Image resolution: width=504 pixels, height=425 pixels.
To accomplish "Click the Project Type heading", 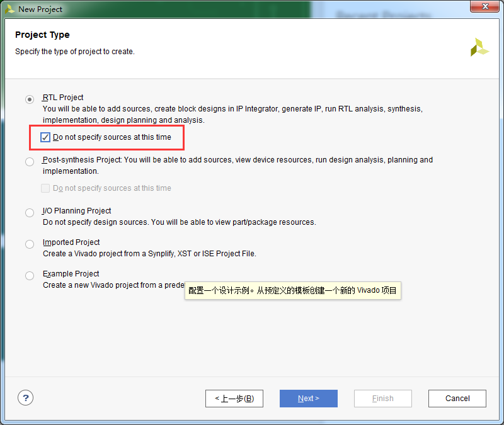I will click(x=42, y=35).
